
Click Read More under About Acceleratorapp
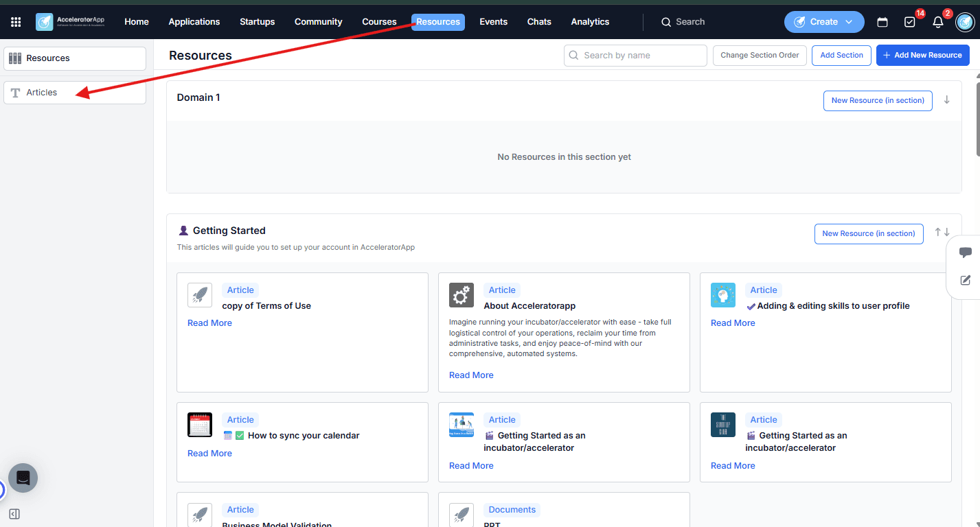pos(471,375)
